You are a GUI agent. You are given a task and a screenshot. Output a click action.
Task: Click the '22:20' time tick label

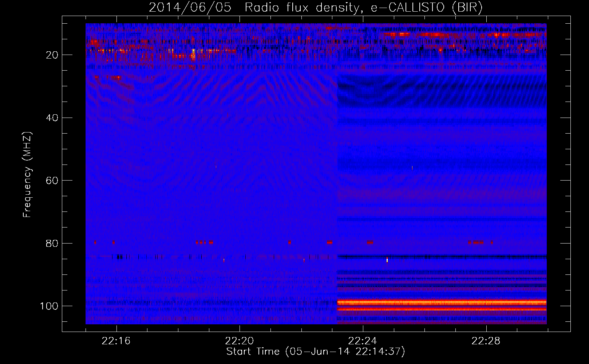[240, 341]
